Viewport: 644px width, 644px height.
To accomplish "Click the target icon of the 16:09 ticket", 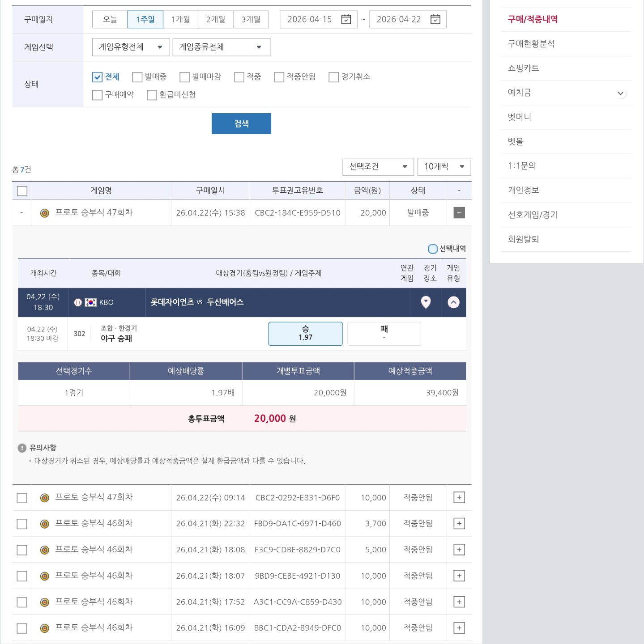I will coord(45,628).
